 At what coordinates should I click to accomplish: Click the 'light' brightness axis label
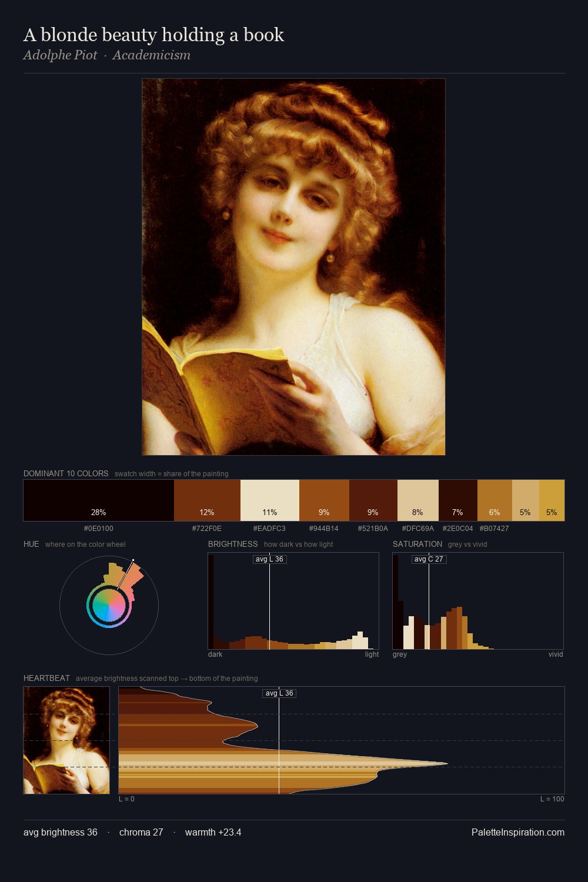(372, 654)
